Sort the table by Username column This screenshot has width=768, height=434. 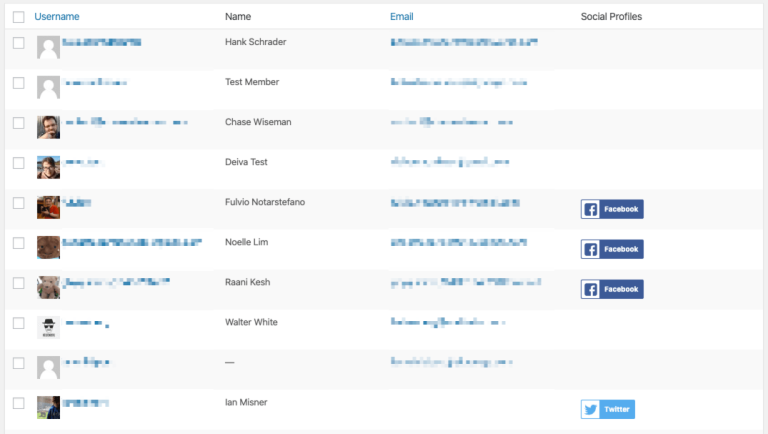[57, 17]
